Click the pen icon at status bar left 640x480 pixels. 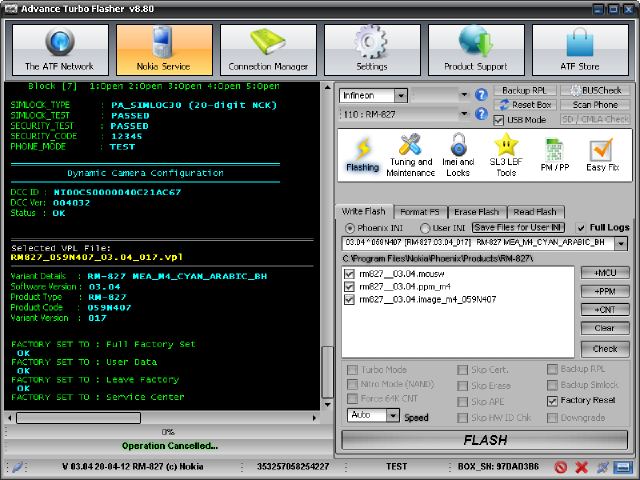pos(17,467)
